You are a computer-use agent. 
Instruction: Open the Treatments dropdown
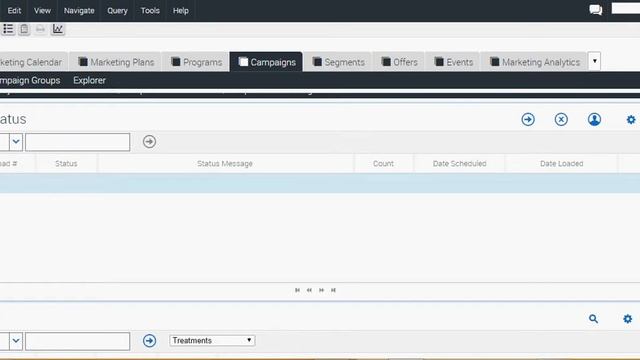tap(212, 340)
